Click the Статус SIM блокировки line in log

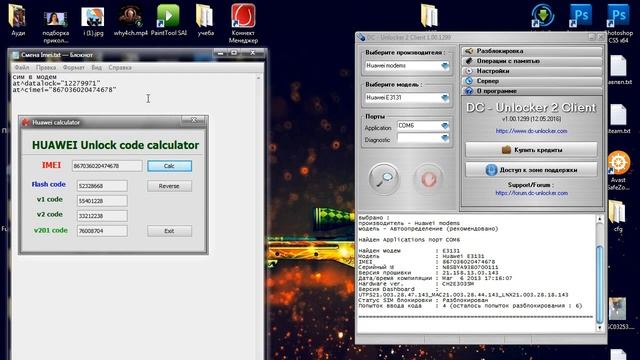pos(423,300)
